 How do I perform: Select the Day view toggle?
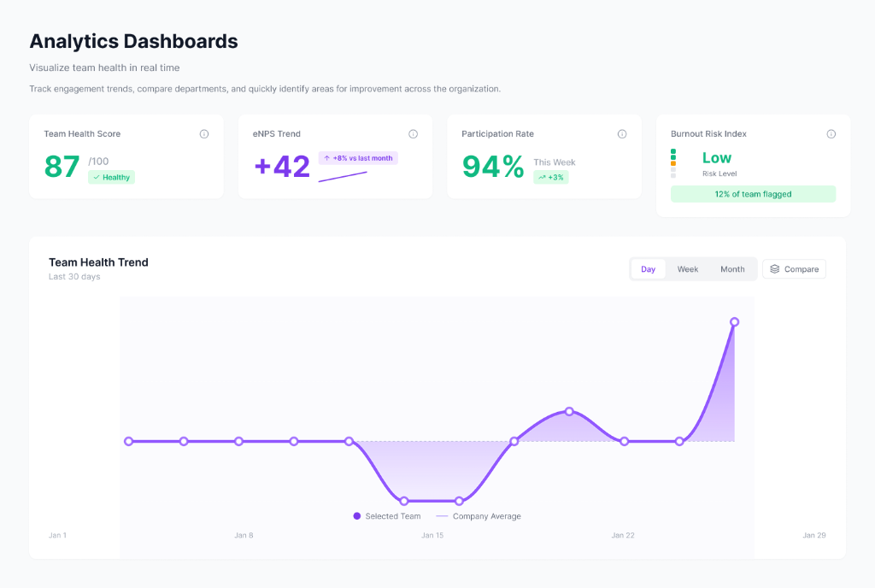(x=648, y=268)
